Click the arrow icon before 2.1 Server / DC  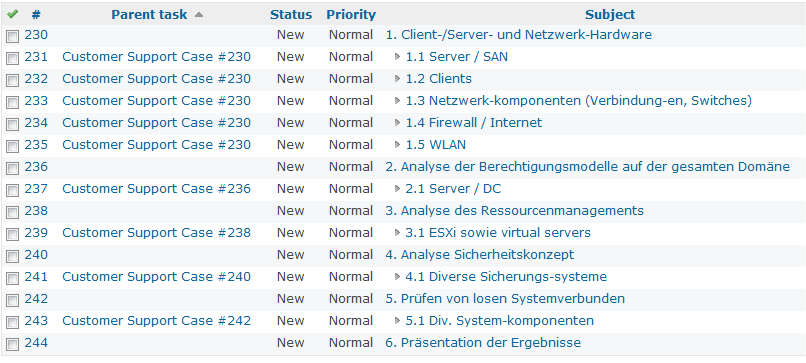[397, 189]
